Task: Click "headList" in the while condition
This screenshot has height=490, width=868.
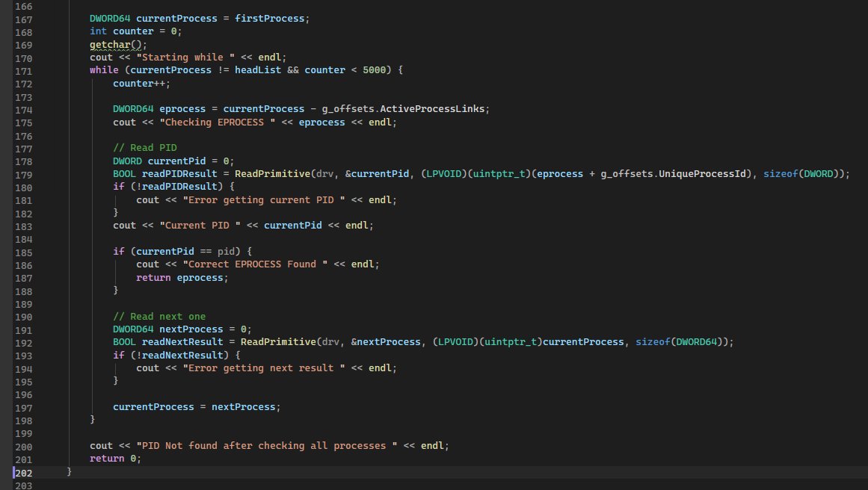Action: pyautogui.click(x=258, y=69)
